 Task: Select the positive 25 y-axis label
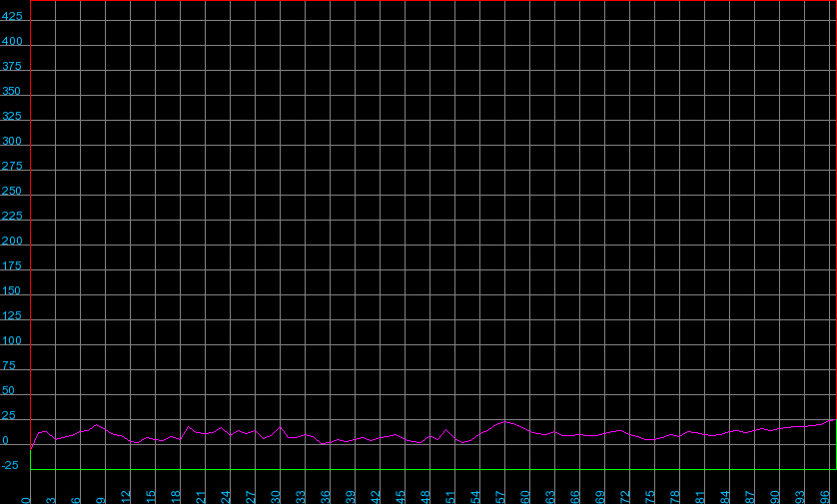click(9, 416)
